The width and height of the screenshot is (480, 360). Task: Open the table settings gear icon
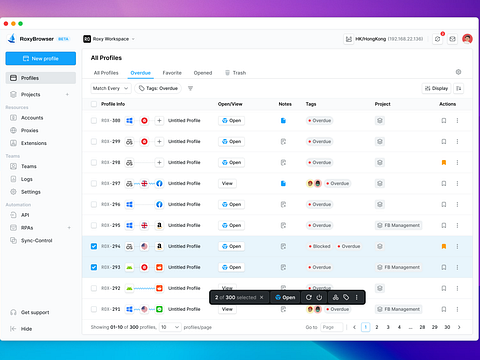click(x=458, y=72)
